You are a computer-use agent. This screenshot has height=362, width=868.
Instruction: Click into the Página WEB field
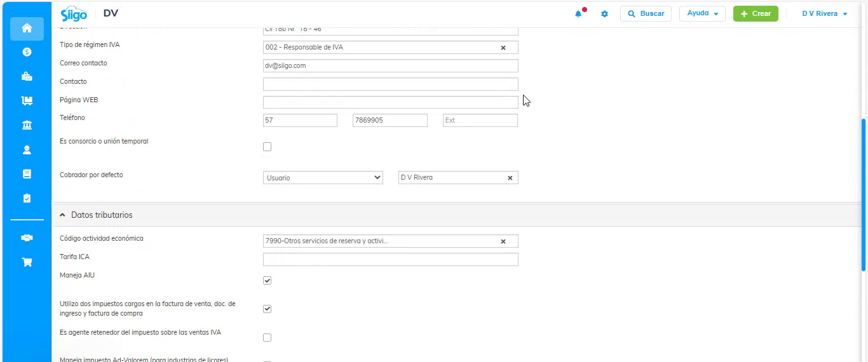point(390,102)
